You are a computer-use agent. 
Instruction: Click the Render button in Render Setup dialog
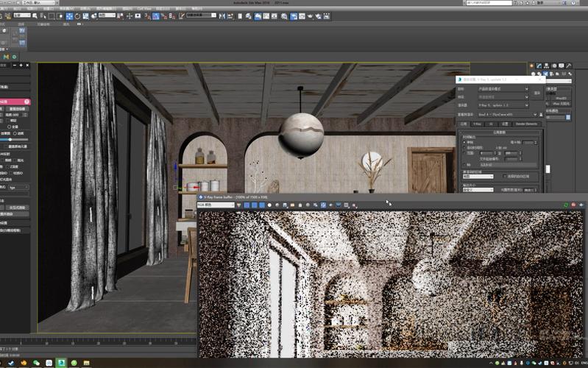pyautogui.click(x=536, y=93)
